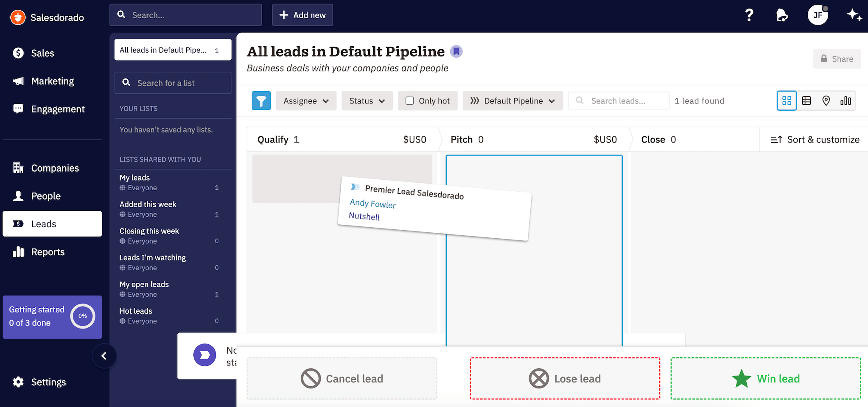868x407 pixels.
Task: Click the help question mark icon
Action: click(749, 15)
